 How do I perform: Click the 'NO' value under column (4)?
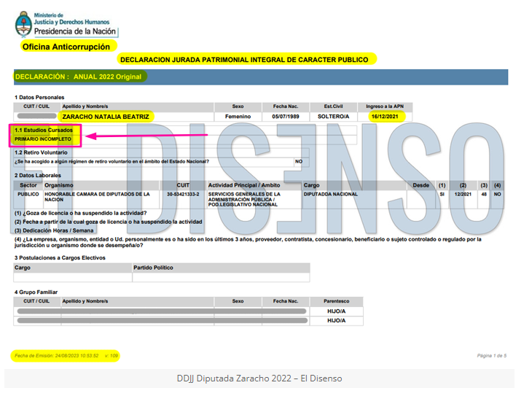click(498, 194)
